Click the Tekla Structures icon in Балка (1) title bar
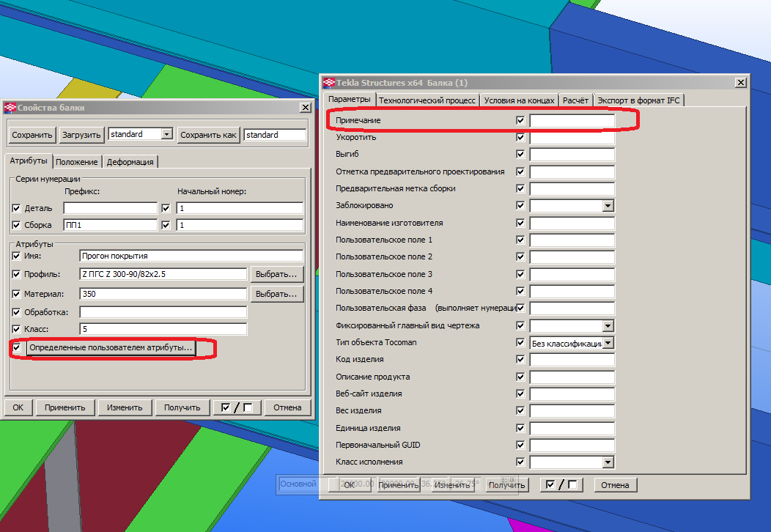771x532 pixels. click(x=329, y=82)
